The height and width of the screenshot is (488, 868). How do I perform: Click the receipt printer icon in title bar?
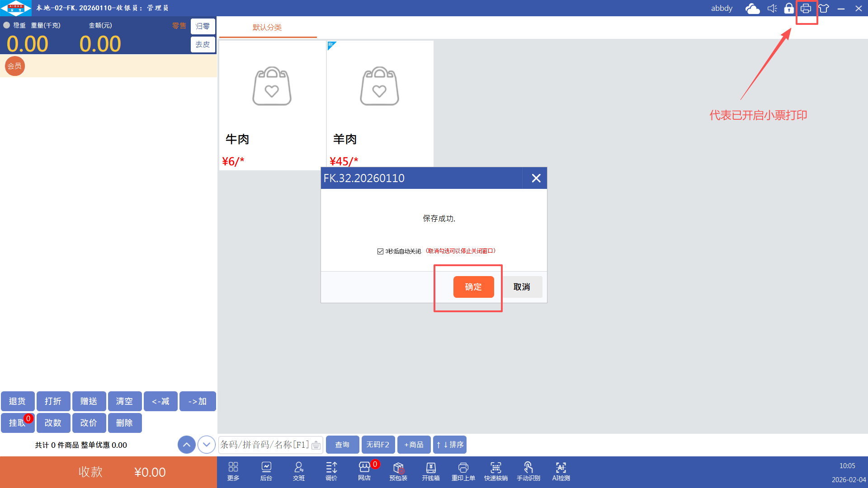[806, 9]
